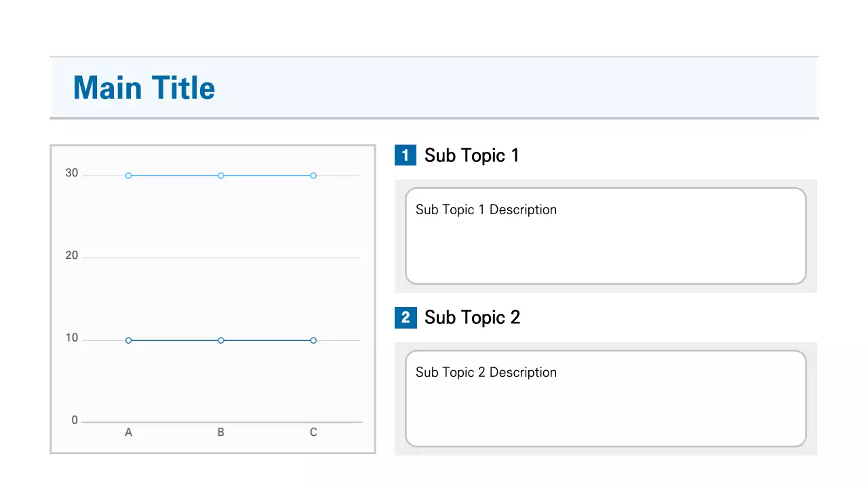Select the lower line's data point at A
This screenshot has width=868, height=488.
coord(129,340)
